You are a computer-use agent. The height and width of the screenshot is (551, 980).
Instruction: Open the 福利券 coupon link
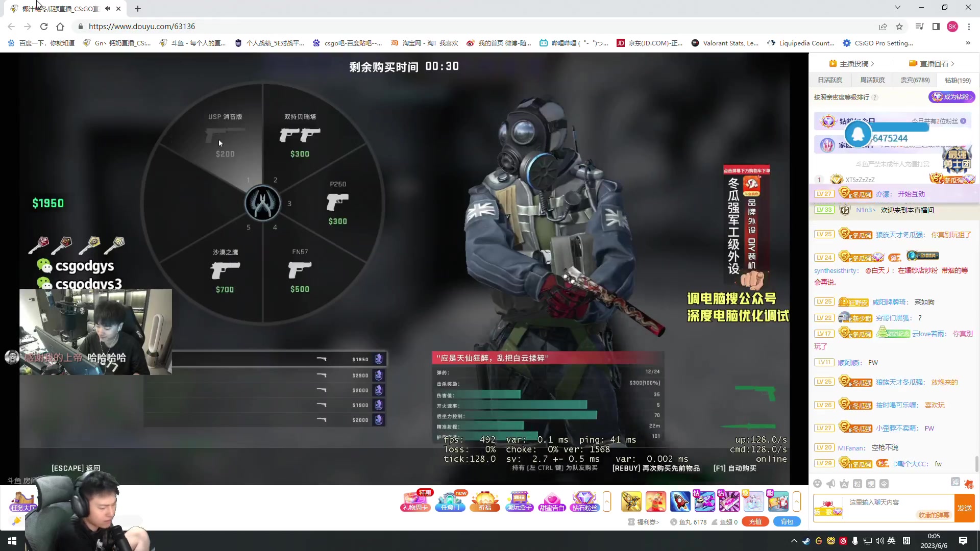point(644,522)
